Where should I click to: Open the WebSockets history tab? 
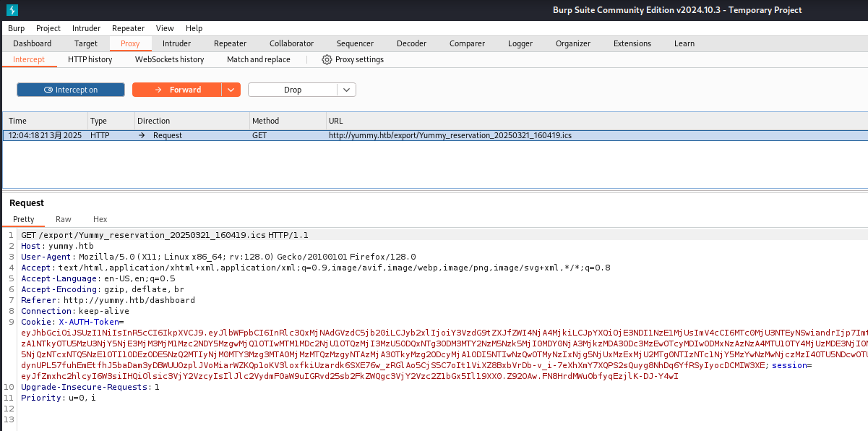[169, 59]
